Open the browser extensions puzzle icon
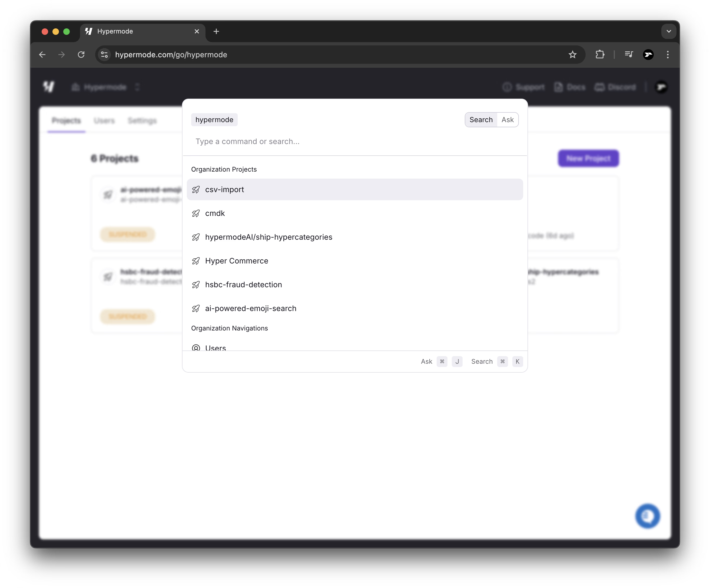710x588 pixels. pyautogui.click(x=600, y=54)
